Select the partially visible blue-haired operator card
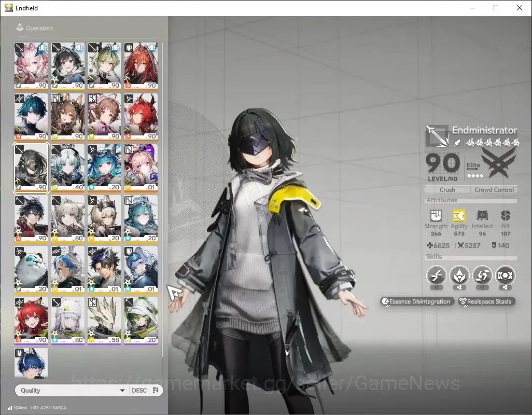 click(x=31, y=363)
